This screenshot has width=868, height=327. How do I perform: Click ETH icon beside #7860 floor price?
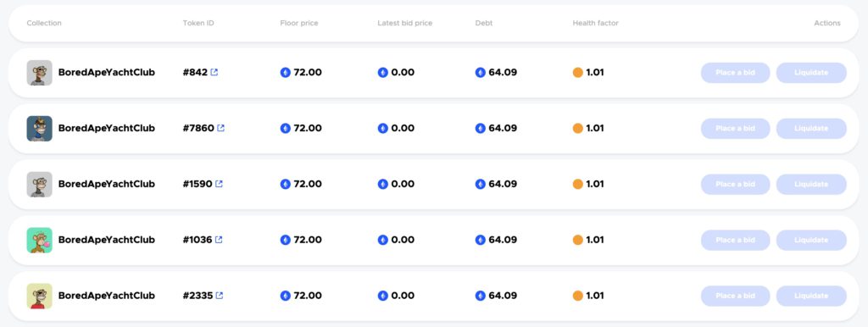[x=286, y=129]
